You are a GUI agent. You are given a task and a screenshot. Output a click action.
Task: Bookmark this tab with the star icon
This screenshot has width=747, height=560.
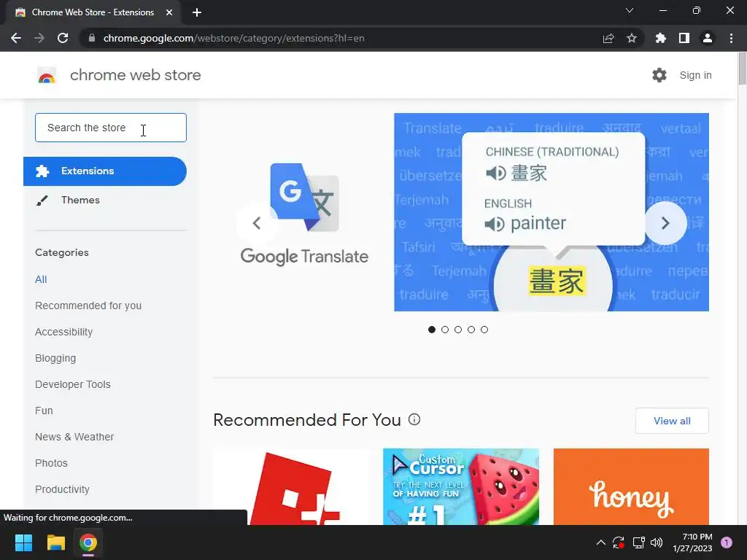632,38
